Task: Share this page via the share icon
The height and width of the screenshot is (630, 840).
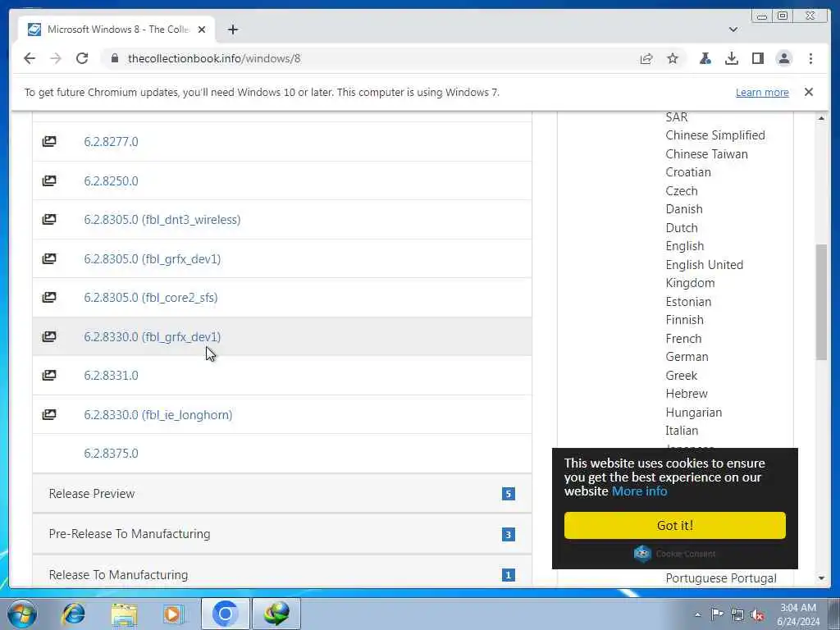Action: pos(646,58)
